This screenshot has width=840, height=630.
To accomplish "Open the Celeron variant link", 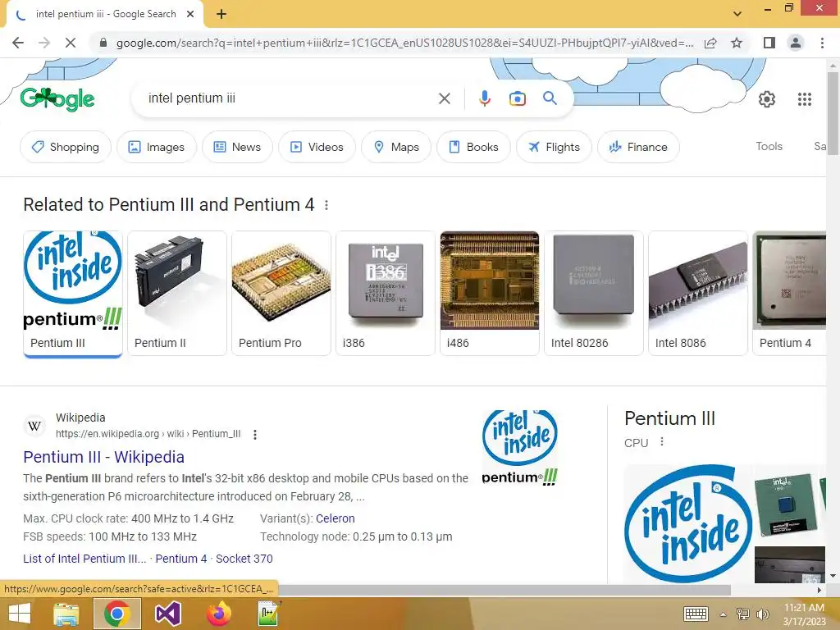I will tap(335, 518).
